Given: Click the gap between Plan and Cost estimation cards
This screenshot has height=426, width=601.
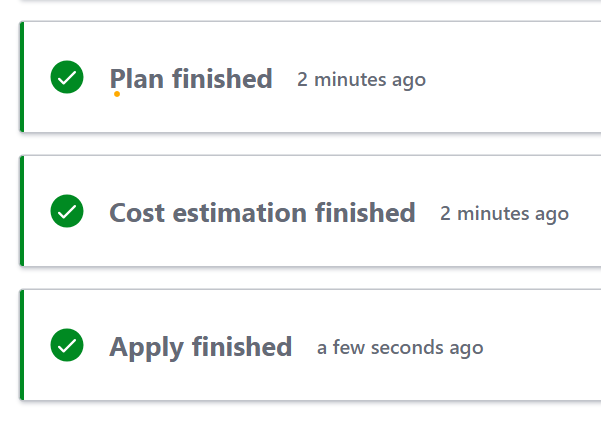Looking at the screenshot, I should click(x=310, y=144).
